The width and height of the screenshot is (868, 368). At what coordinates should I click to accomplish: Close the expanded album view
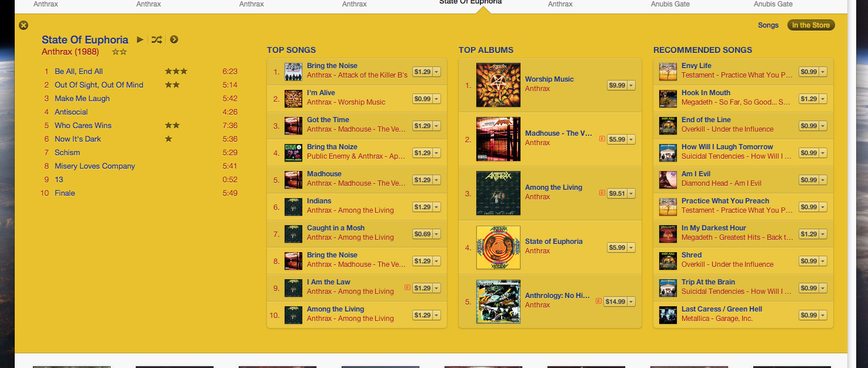pyautogui.click(x=24, y=25)
